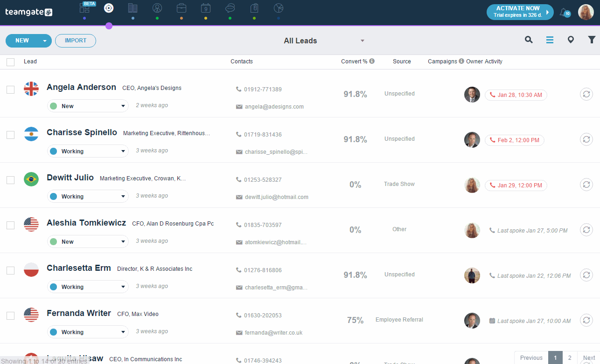
Task: Click the IMPORT button
Action: 76,41
